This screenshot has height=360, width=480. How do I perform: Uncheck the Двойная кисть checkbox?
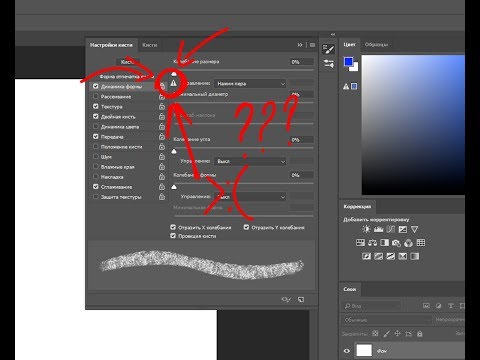[x=96, y=116]
